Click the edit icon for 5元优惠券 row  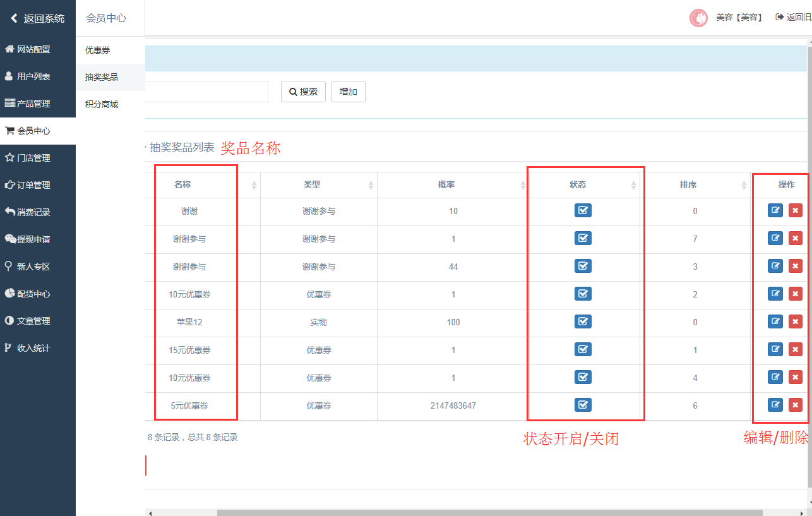775,405
